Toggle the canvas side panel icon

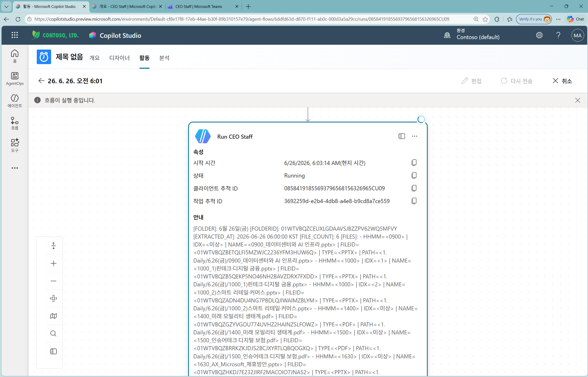click(x=53, y=351)
